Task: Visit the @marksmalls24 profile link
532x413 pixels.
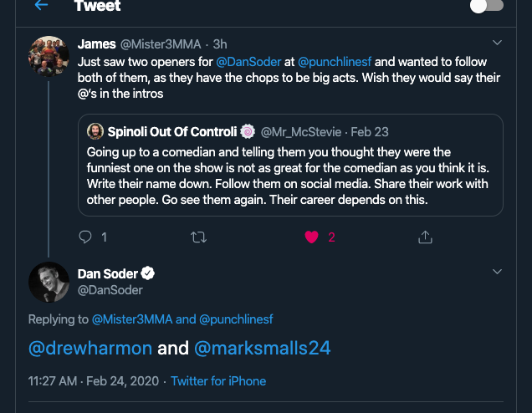Action: [x=263, y=348]
